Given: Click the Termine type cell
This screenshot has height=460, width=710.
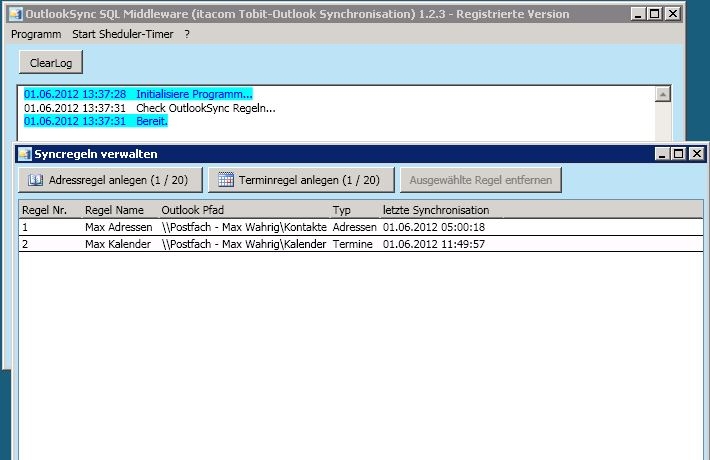Looking at the screenshot, I should pos(353,244).
